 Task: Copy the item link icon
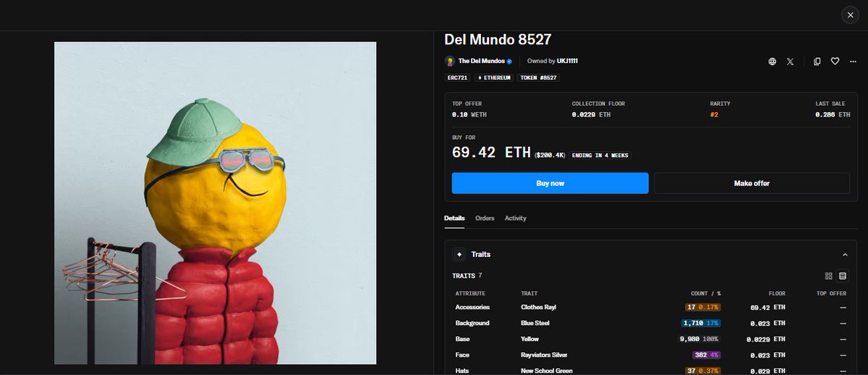click(817, 62)
